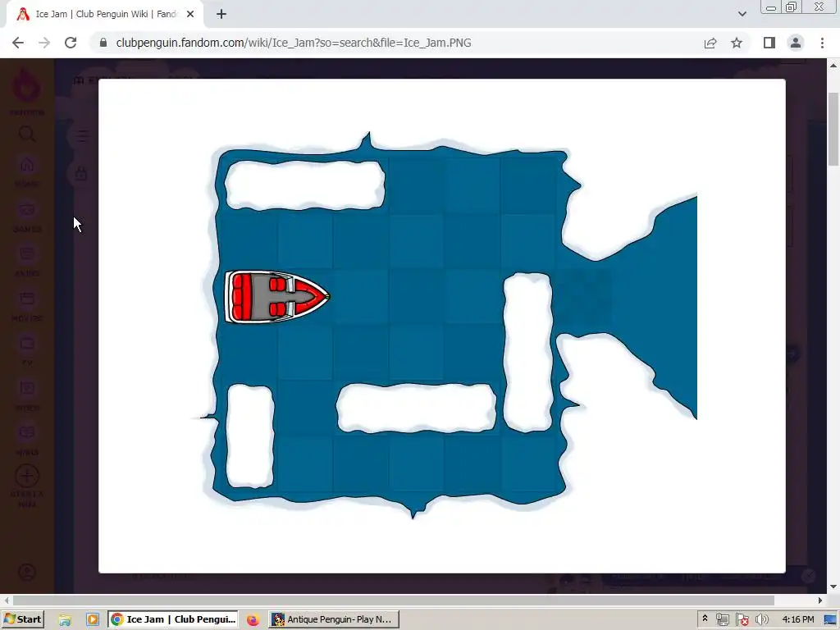Image resolution: width=840 pixels, height=630 pixels.
Task: Go back to the previous page
Action: (18, 43)
